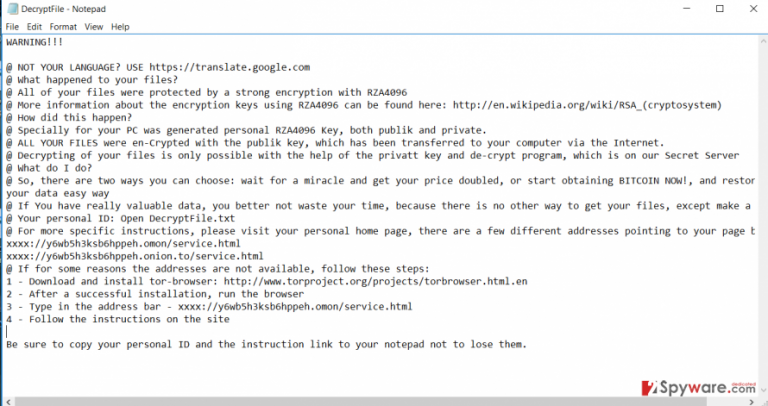
Task: Click the 'What happened to your files?' line
Action: [x=92, y=80]
